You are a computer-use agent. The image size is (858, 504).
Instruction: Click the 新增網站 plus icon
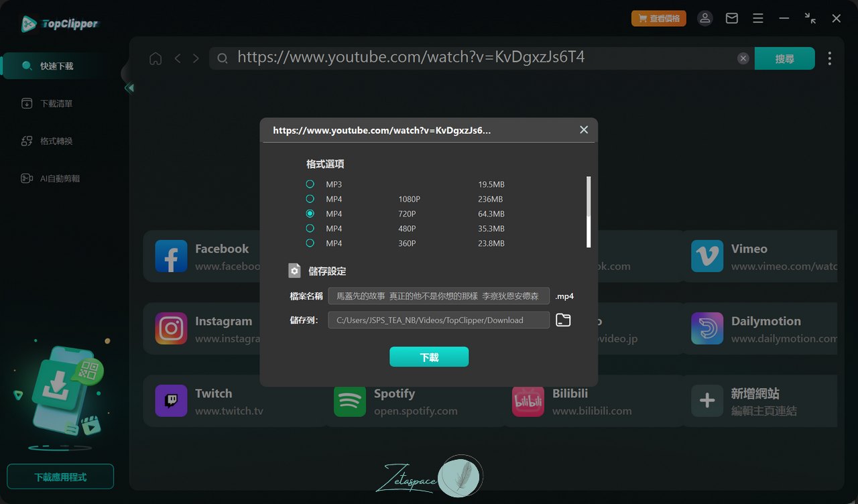pyautogui.click(x=707, y=401)
